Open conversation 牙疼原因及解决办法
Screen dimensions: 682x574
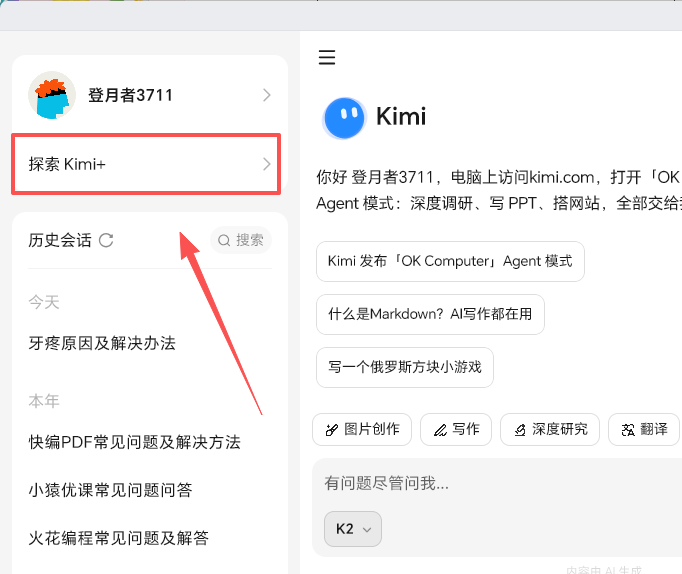tap(102, 343)
